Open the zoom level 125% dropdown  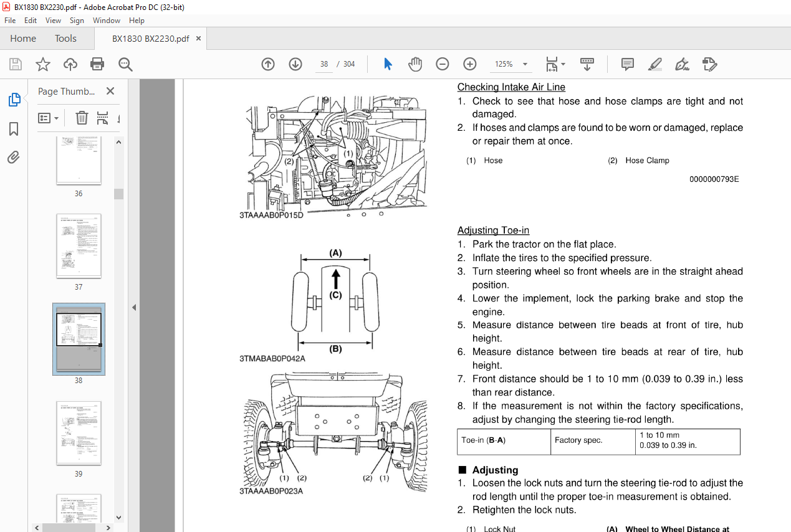(x=511, y=64)
